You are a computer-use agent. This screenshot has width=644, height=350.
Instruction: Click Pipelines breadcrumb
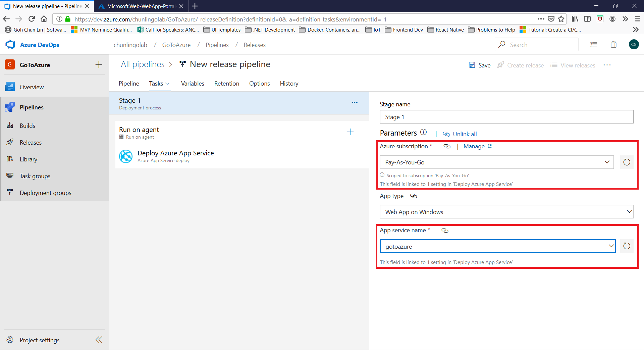tap(217, 45)
